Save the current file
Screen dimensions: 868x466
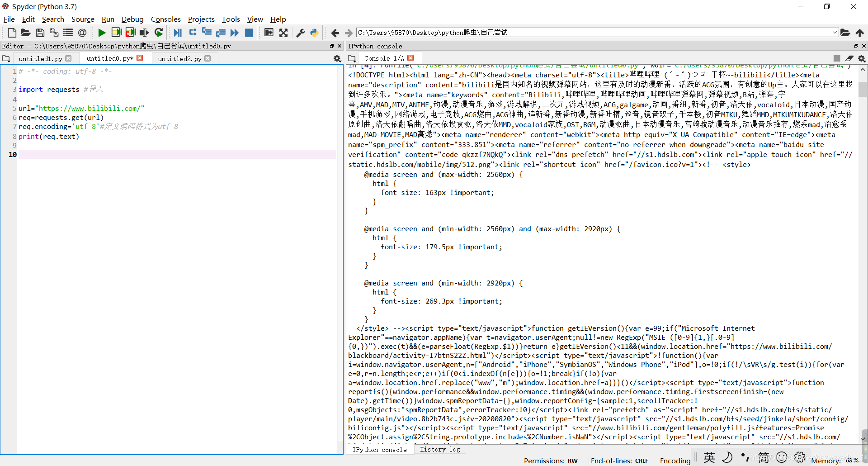coord(40,33)
